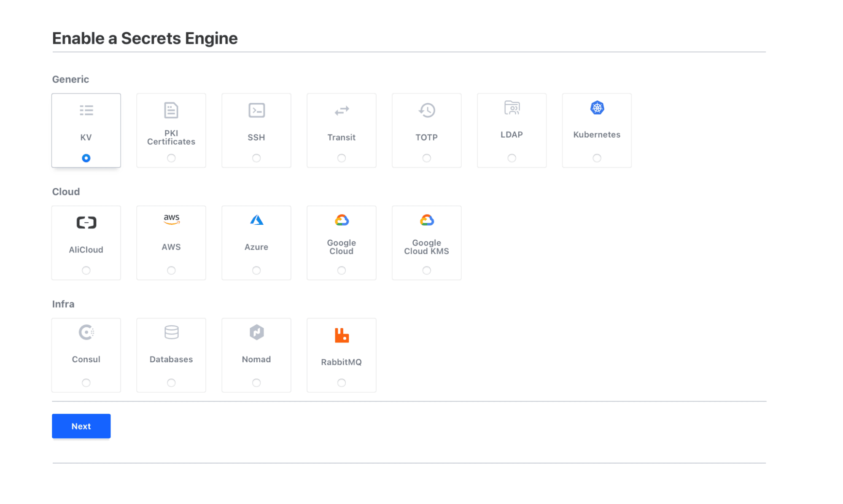Select the PKI Certificates radio button

click(x=171, y=158)
